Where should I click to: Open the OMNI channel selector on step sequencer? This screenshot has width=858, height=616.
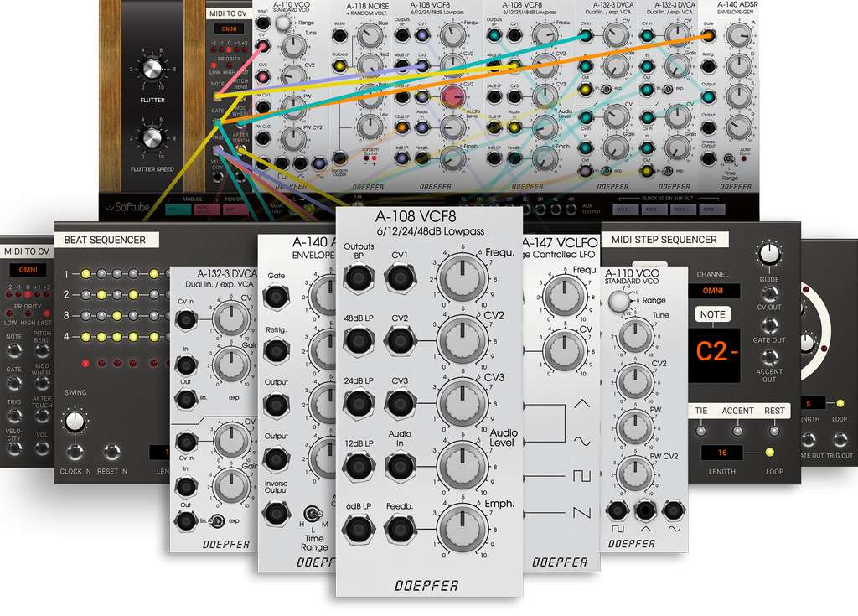pos(714,291)
